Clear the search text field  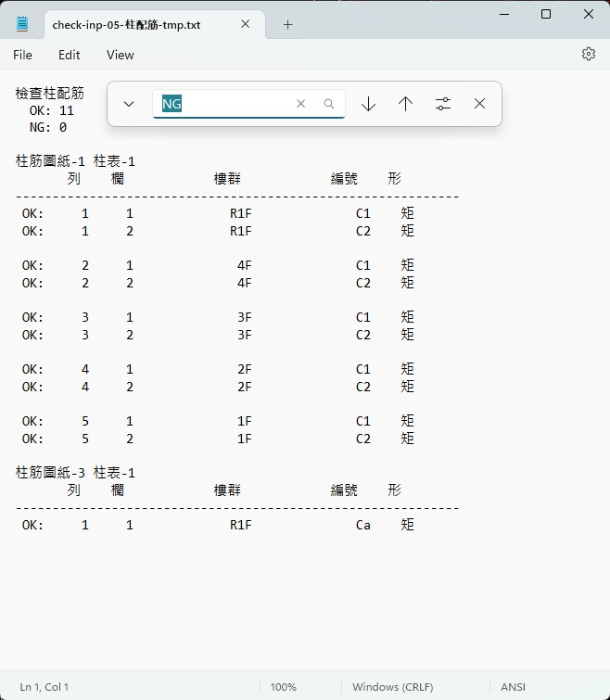[300, 104]
